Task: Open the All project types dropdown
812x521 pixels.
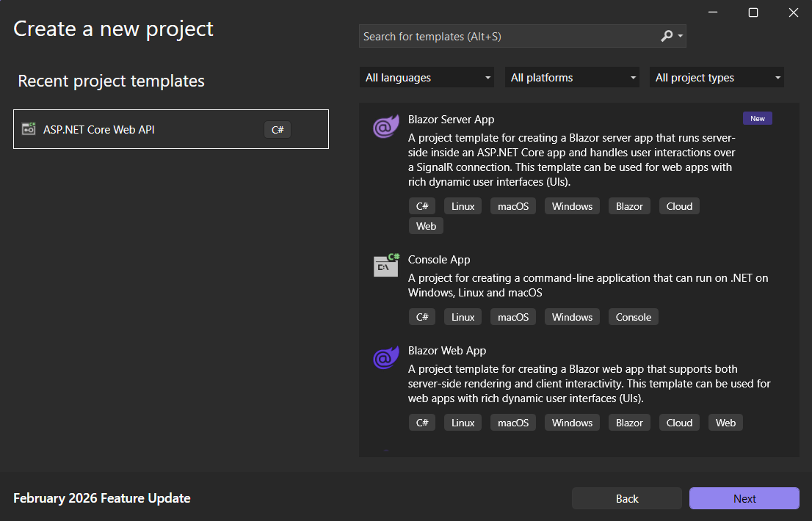Action: click(717, 78)
